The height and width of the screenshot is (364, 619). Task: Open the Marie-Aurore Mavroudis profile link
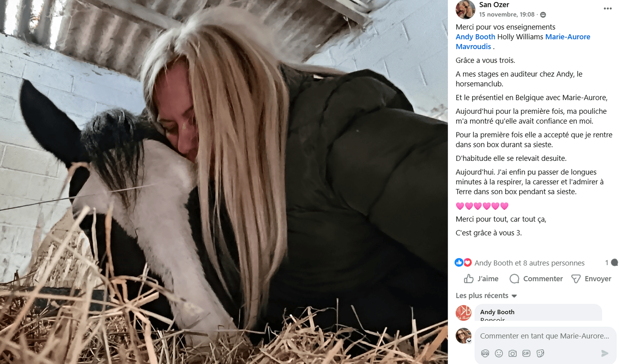[523, 42]
